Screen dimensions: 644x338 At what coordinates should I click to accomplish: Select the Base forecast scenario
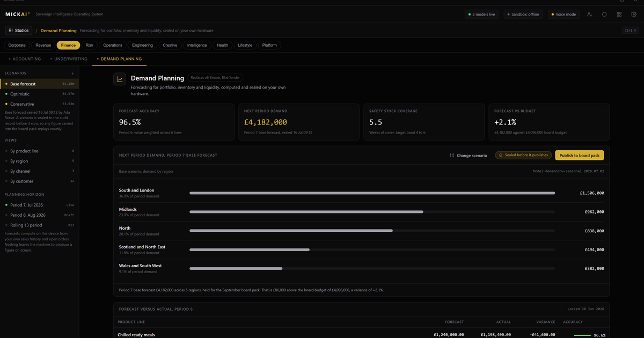[x=39, y=84]
